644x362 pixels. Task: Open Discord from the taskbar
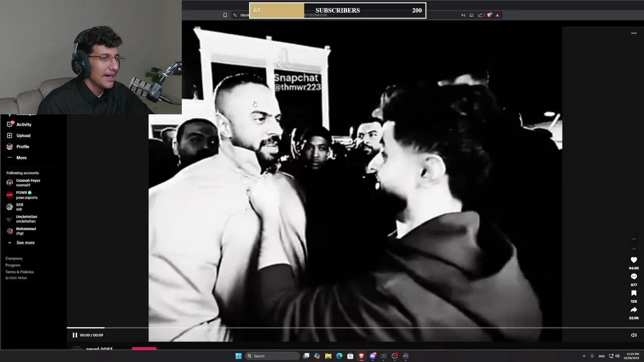pos(372,356)
